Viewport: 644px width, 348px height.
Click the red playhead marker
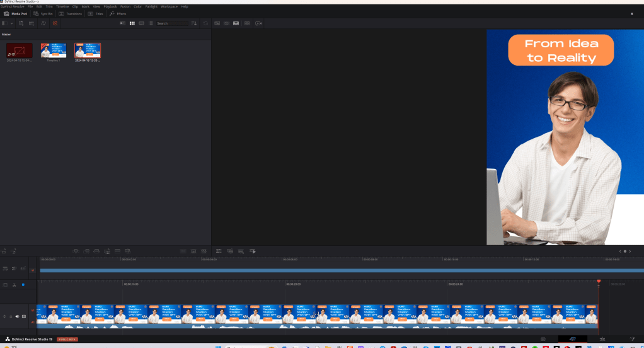(x=599, y=281)
